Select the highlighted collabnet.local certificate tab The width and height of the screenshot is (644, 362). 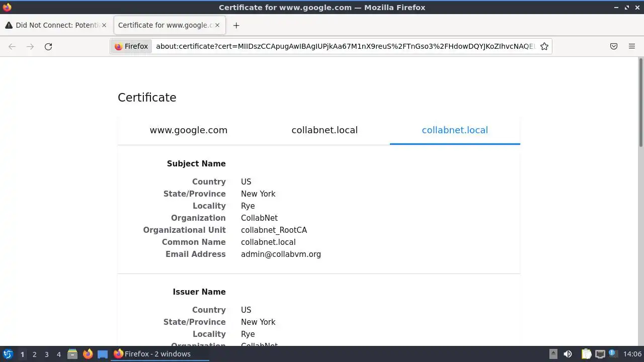click(x=455, y=130)
